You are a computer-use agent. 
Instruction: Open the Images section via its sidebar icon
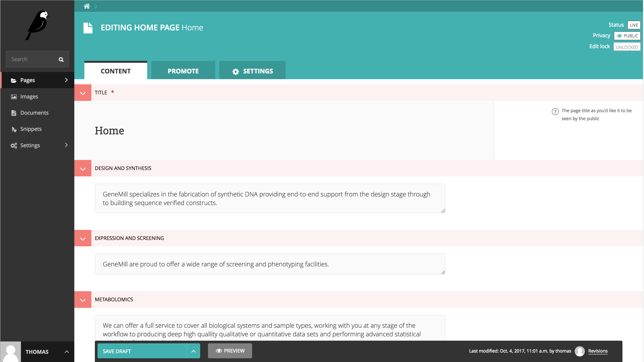click(14, 96)
